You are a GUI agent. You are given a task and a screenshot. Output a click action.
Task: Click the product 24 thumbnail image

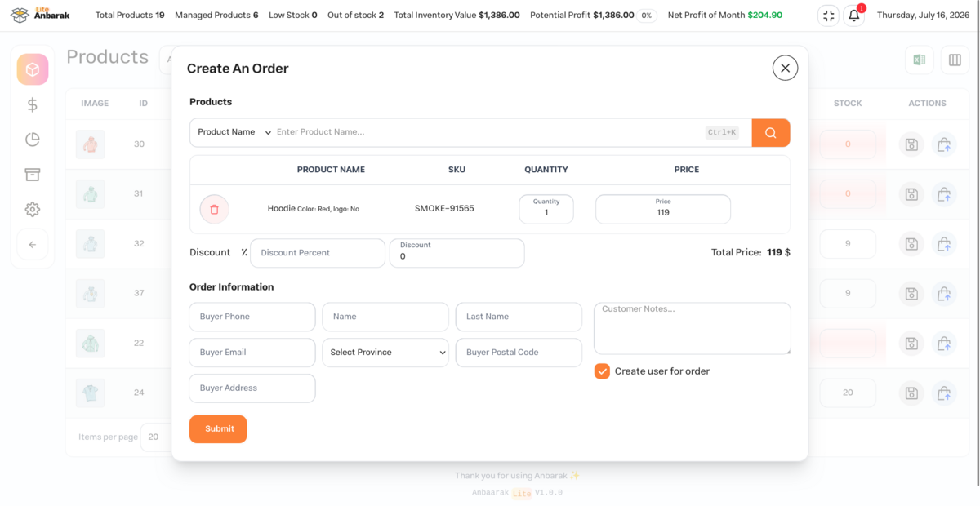[91, 393]
